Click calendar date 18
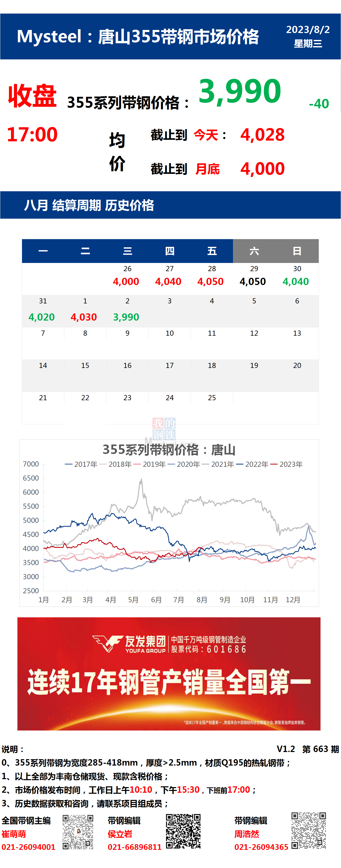The width and height of the screenshot is (341, 868). point(212,366)
